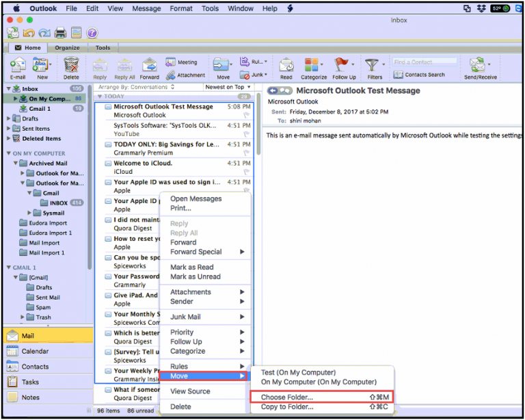Open Contacts view in bottom navigation

pyautogui.click(x=35, y=367)
